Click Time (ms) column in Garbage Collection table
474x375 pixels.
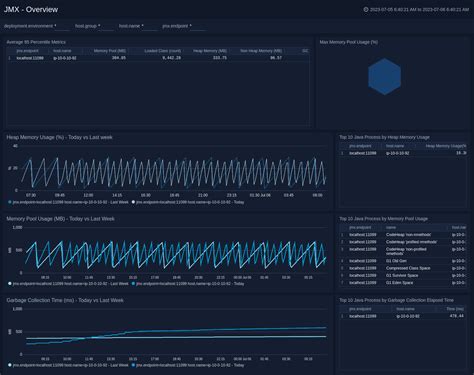coord(455,309)
